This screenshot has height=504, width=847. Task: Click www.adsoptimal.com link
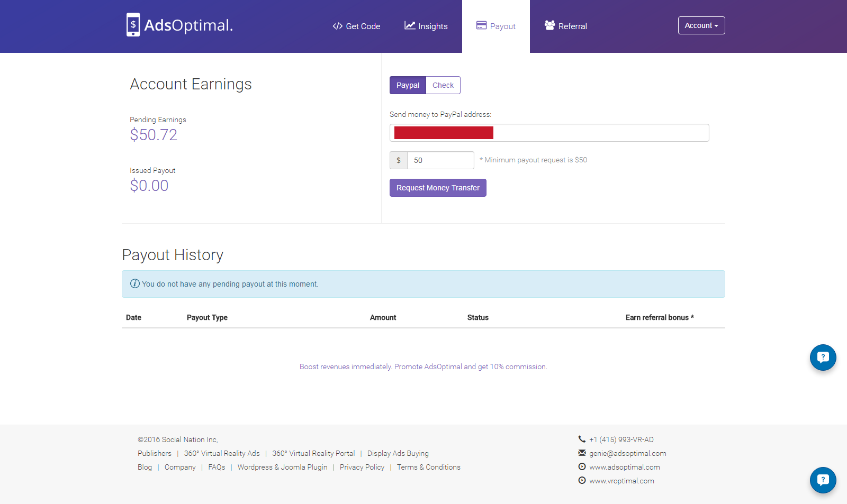click(625, 467)
